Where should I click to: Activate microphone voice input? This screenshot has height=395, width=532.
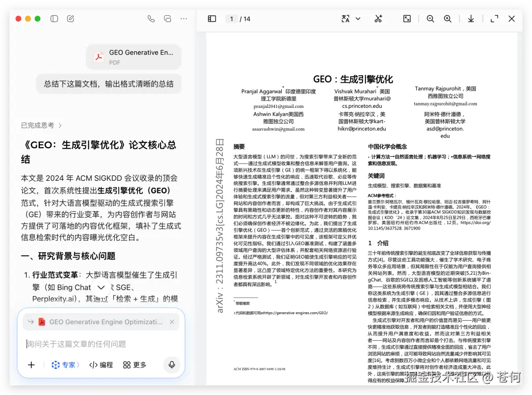click(171, 365)
